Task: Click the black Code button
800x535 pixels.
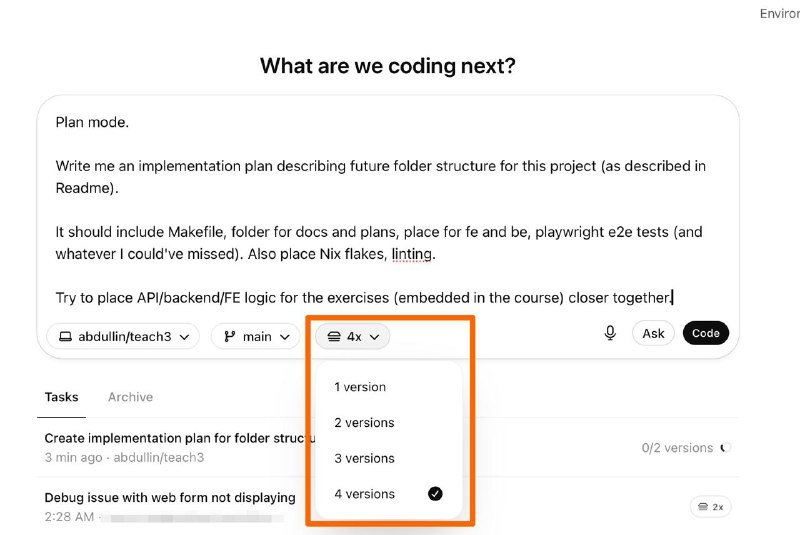Action: pyautogui.click(x=705, y=333)
